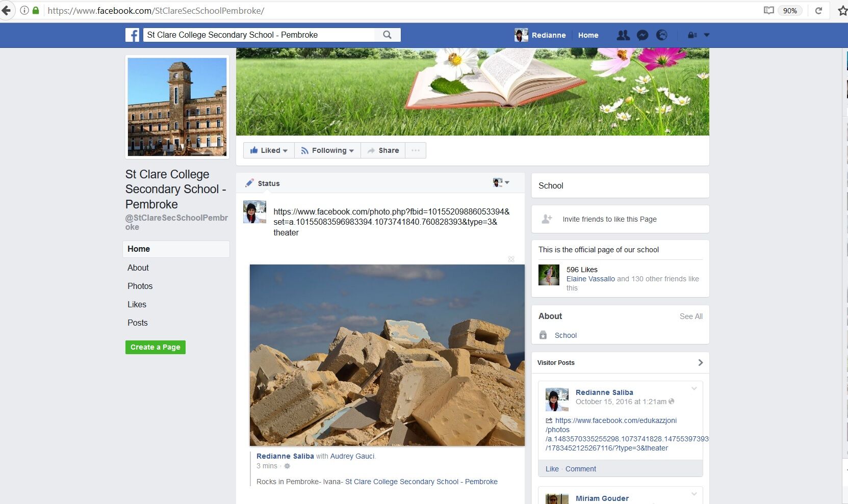Click the Facebook logo icon
Viewport: 848px width, 504px height.
click(x=132, y=35)
